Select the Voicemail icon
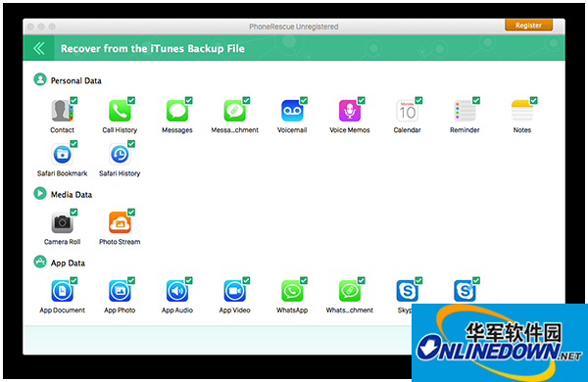Screen dimensions: 588x382 (292, 111)
